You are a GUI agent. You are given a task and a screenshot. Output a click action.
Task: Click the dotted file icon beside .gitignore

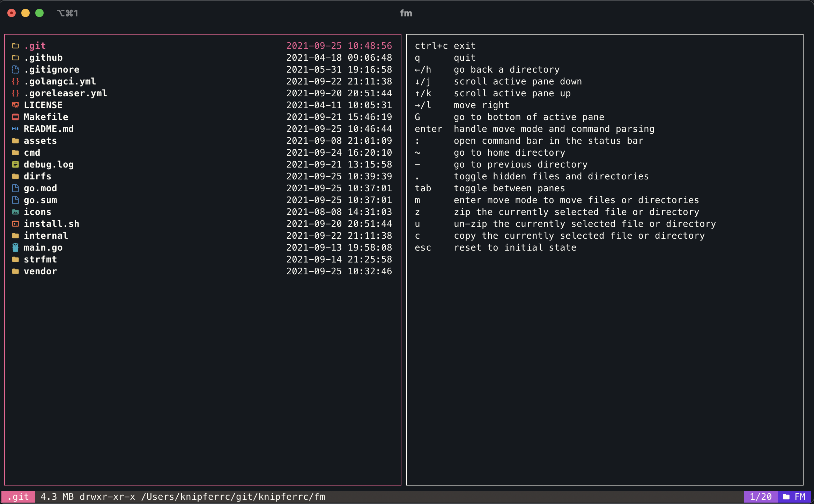(15, 69)
